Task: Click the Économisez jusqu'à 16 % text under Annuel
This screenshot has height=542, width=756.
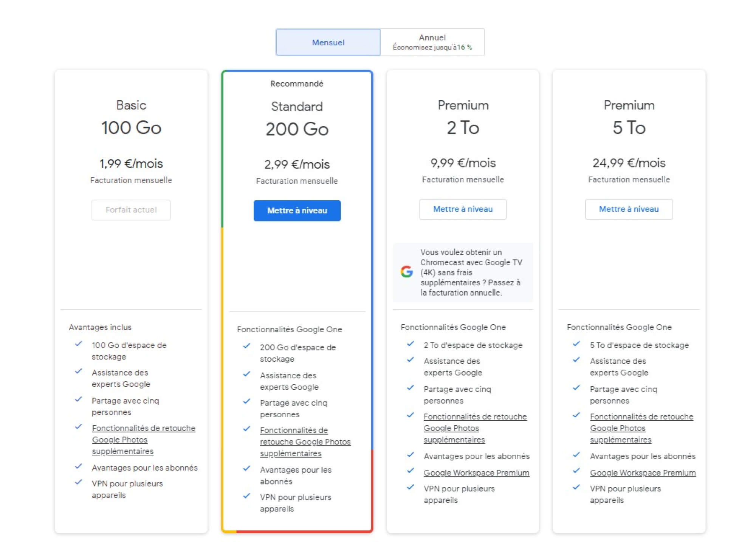Action: tap(432, 48)
